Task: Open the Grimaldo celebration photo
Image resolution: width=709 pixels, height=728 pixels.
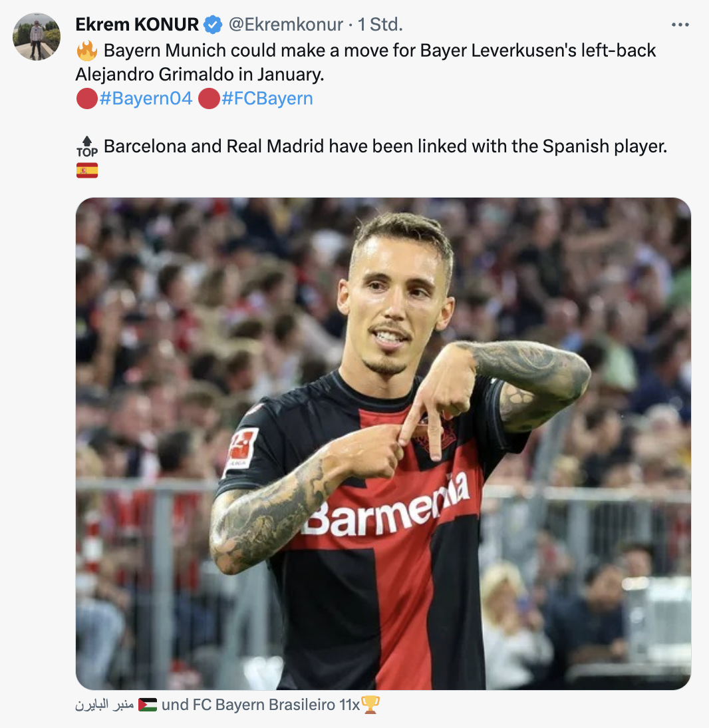Action: click(x=383, y=443)
